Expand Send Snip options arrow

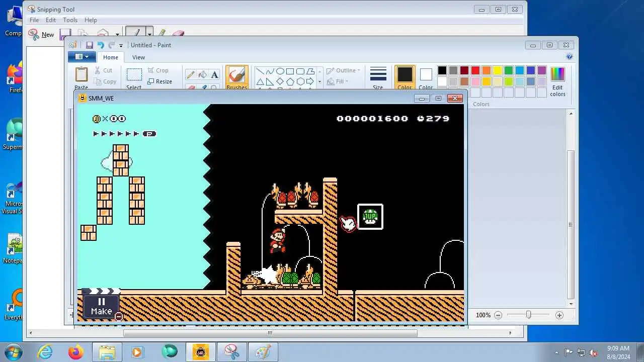tap(117, 34)
